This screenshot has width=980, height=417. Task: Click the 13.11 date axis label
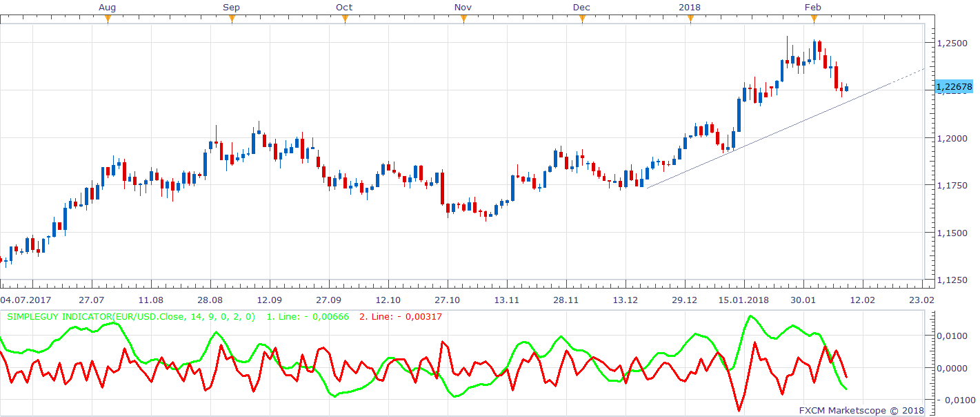[506, 300]
